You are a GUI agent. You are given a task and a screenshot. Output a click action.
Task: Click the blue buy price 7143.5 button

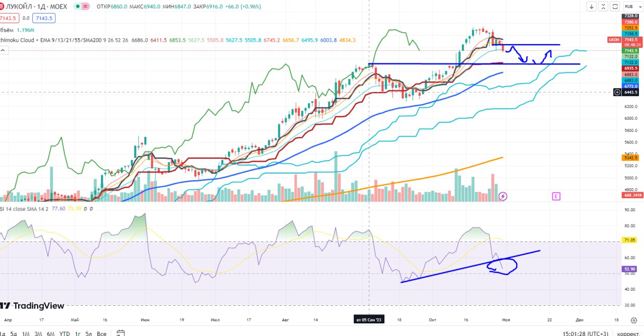pyautogui.click(x=44, y=18)
